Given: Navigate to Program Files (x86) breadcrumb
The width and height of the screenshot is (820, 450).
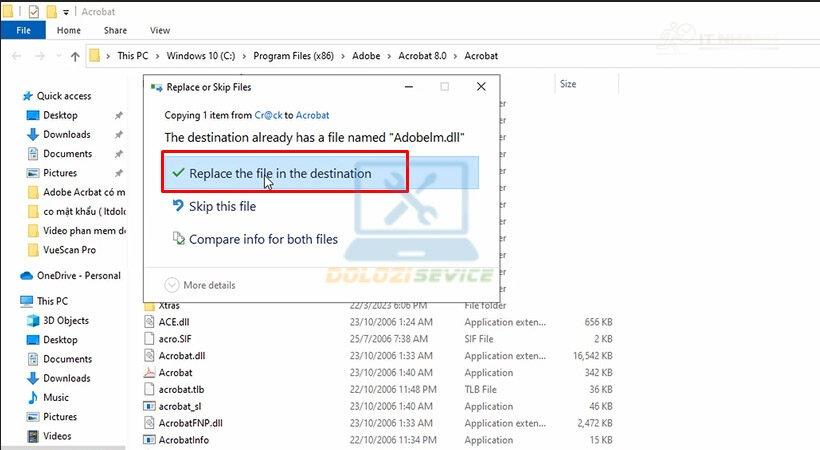Looking at the screenshot, I should tap(293, 55).
